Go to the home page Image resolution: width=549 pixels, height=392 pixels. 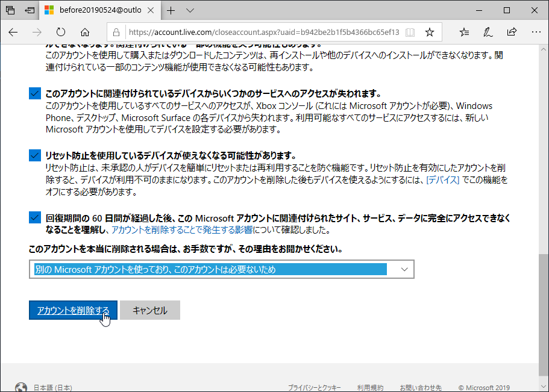click(x=85, y=33)
